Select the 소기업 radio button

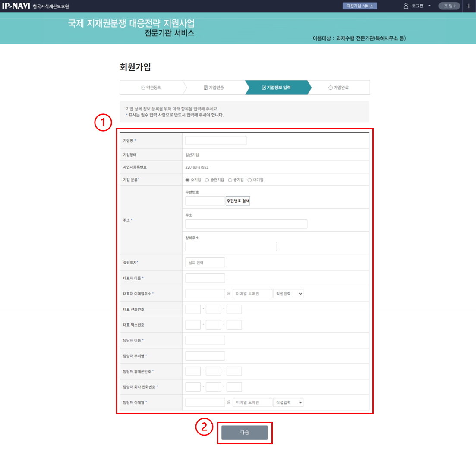pos(187,180)
